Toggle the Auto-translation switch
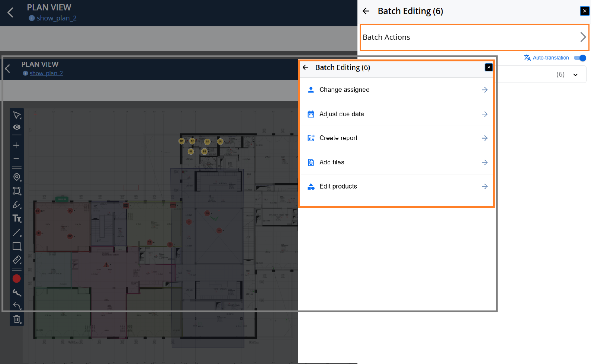 click(x=580, y=58)
